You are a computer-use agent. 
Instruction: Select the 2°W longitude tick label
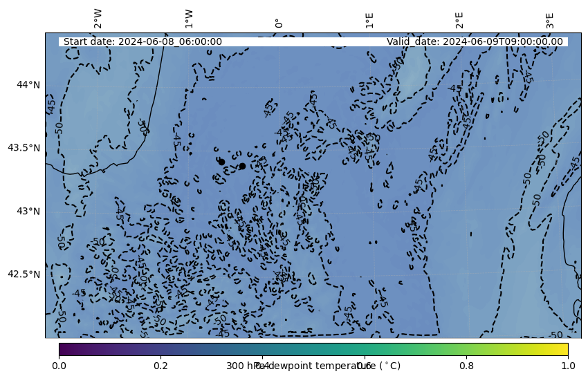pyautogui.click(x=98, y=19)
